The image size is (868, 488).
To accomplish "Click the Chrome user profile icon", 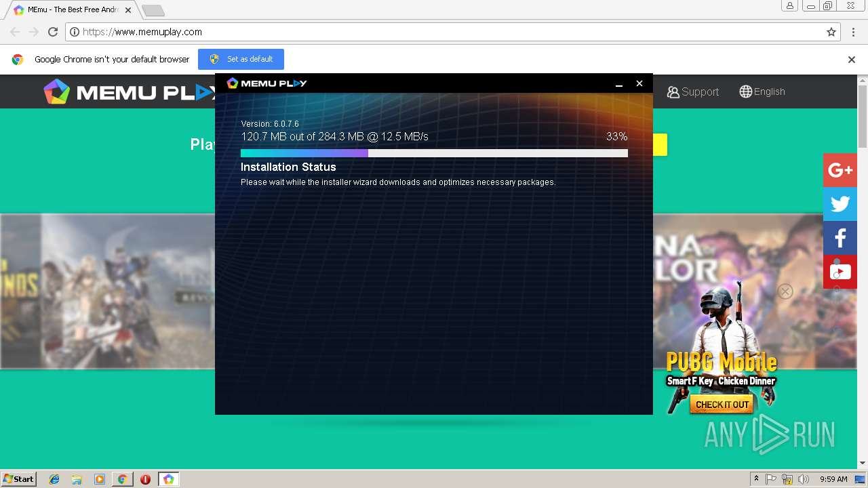I will (790, 5).
